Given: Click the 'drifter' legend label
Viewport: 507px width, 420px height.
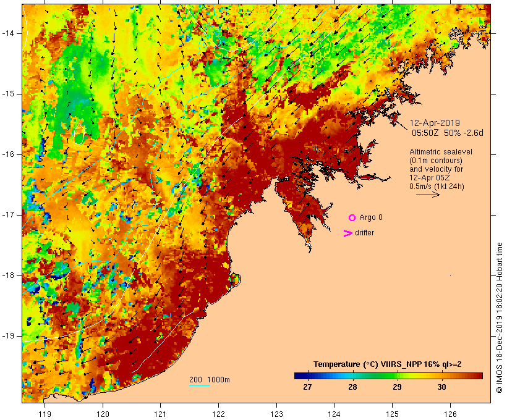Looking at the screenshot, I should click(364, 233).
